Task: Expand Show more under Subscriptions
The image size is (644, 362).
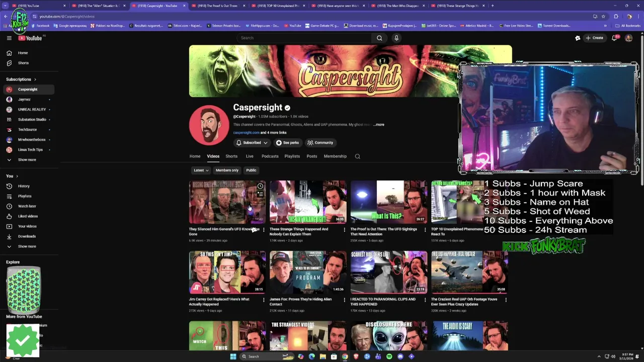Action: coord(28,160)
